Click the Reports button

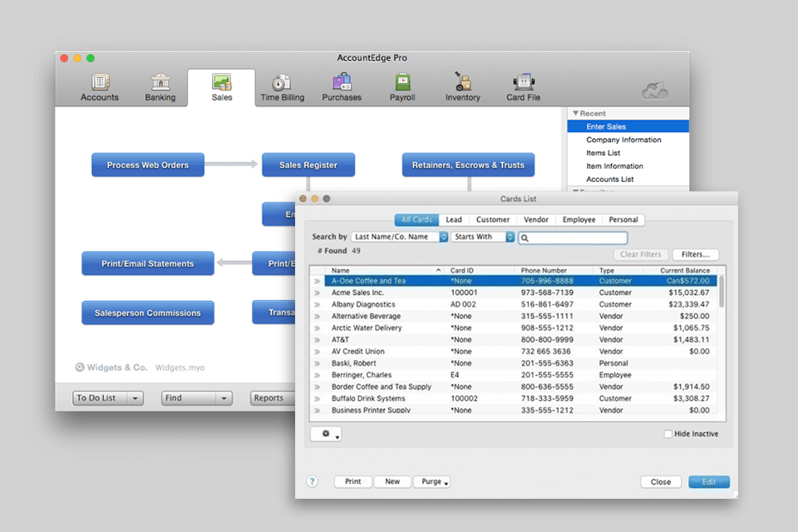point(273,398)
